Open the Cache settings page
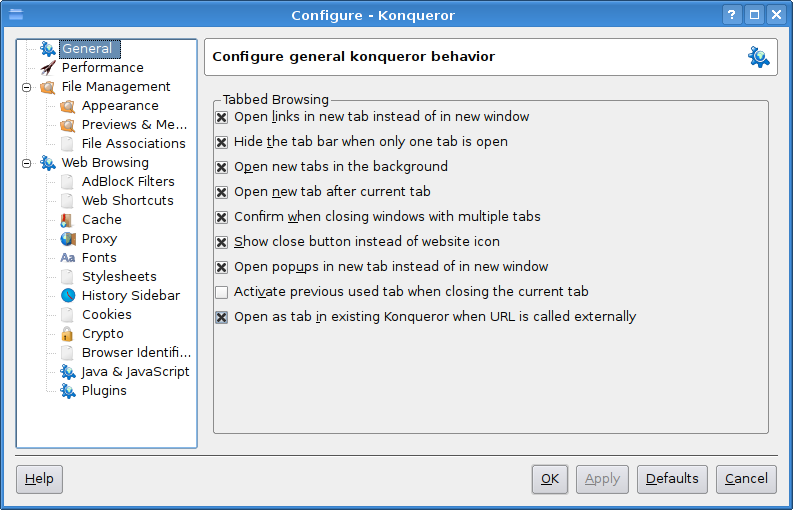Viewport: 793px width, 510px height. (x=102, y=220)
